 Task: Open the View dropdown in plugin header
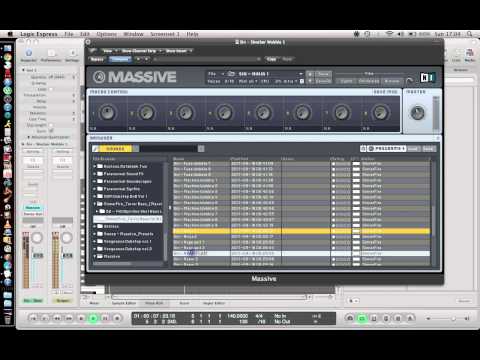109,51
